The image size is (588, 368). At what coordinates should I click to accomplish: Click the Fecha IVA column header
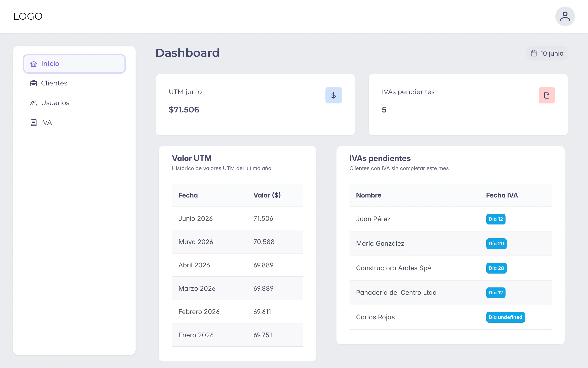(x=502, y=195)
